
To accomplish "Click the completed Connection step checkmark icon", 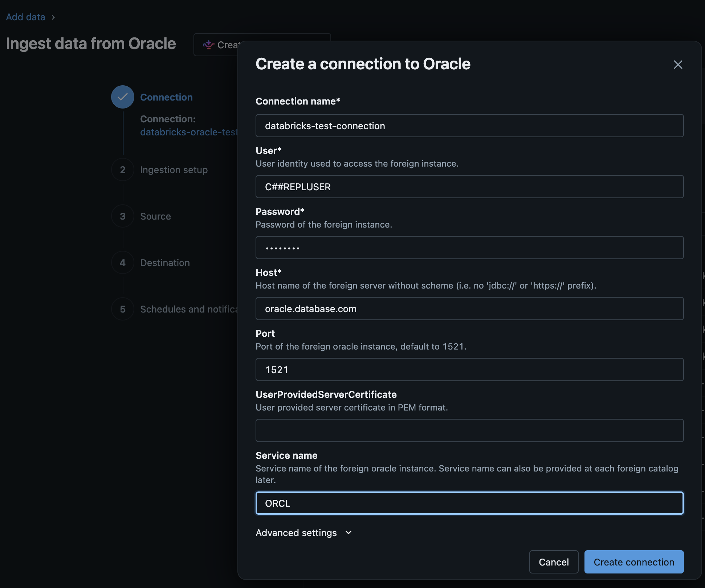I will pos(123,97).
